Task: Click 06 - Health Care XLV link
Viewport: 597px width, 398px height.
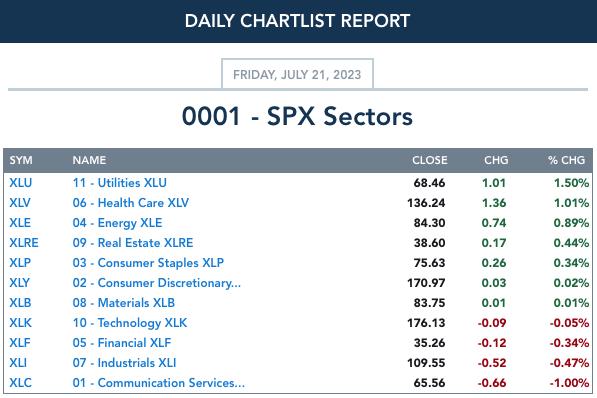Action: tap(131, 203)
